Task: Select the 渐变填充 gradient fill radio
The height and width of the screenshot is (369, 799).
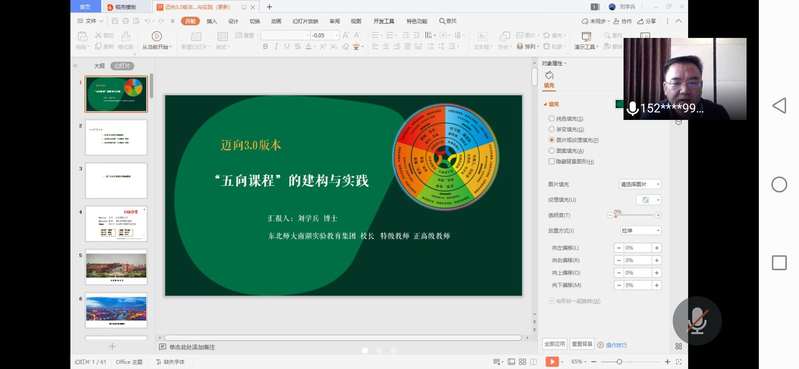Action: 551,129
